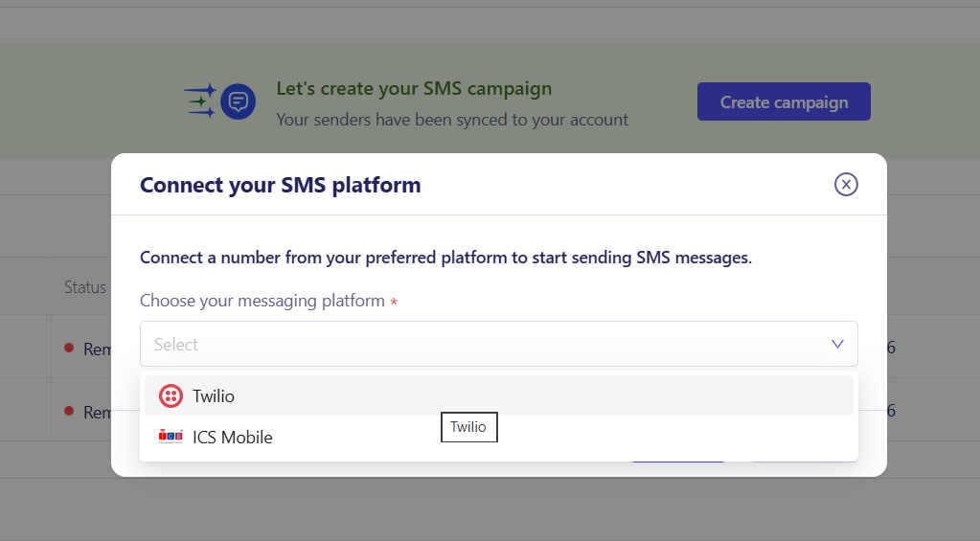Click "Choose your messaging platform" label

262,301
